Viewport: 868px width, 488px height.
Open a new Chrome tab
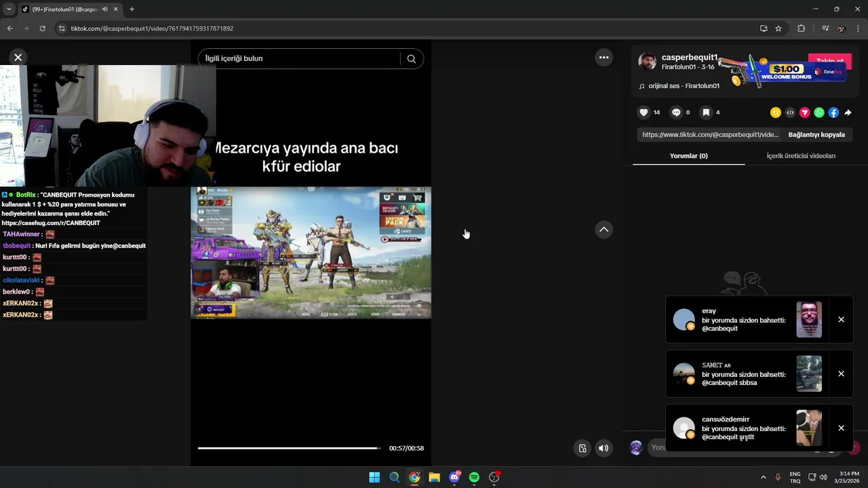(x=132, y=9)
